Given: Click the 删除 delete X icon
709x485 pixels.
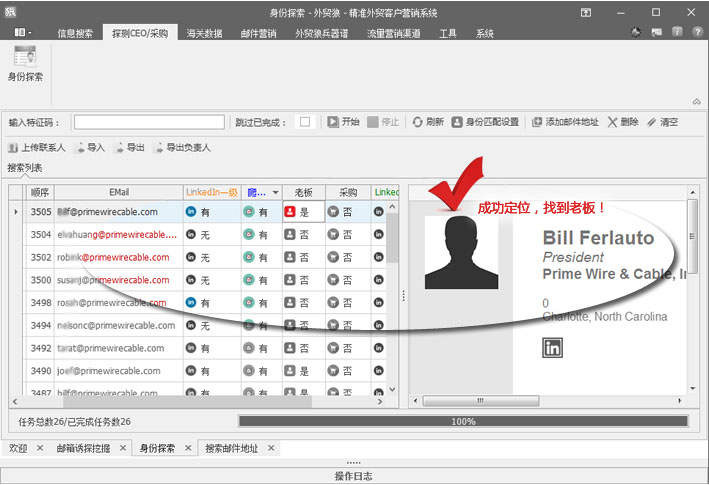Looking at the screenshot, I should (612, 122).
